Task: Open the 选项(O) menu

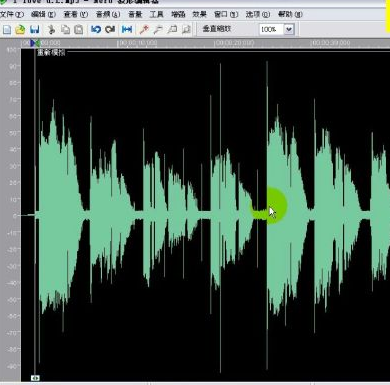Action: [258, 14]
